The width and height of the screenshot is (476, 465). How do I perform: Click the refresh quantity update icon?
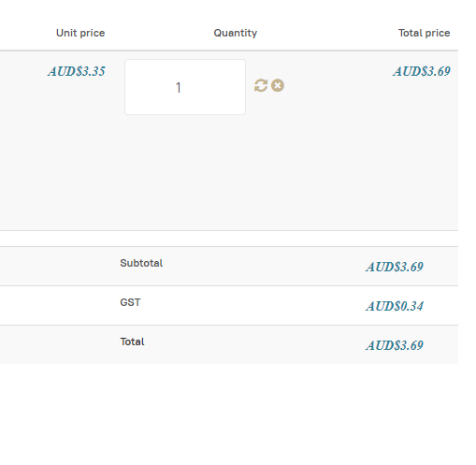[261, 85]
